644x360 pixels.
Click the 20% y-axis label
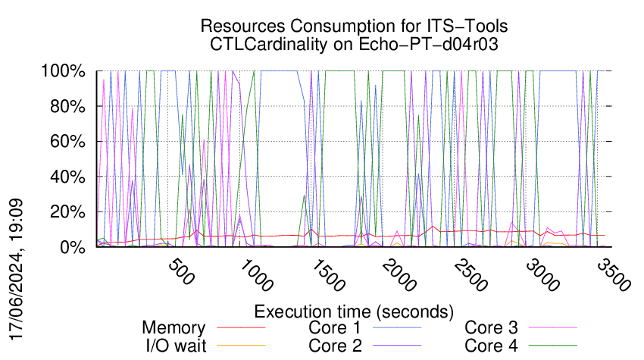point(67,212)
